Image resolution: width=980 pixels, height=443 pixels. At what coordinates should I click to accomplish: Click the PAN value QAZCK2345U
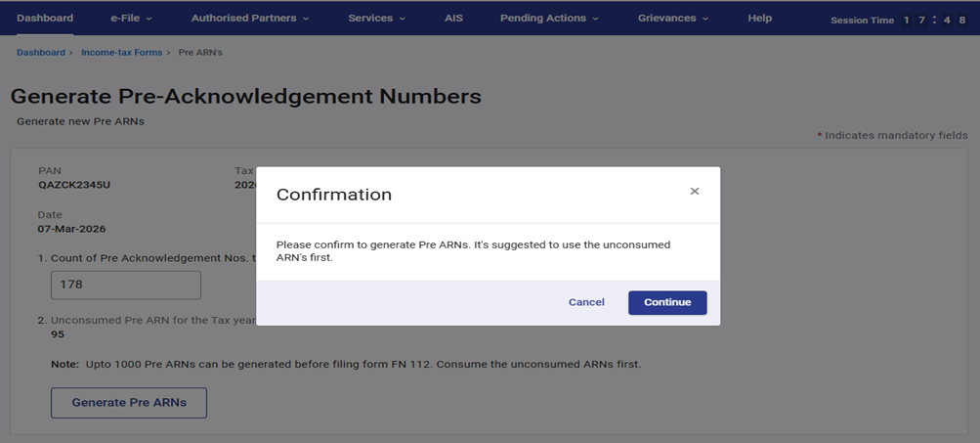click(74, 185)
